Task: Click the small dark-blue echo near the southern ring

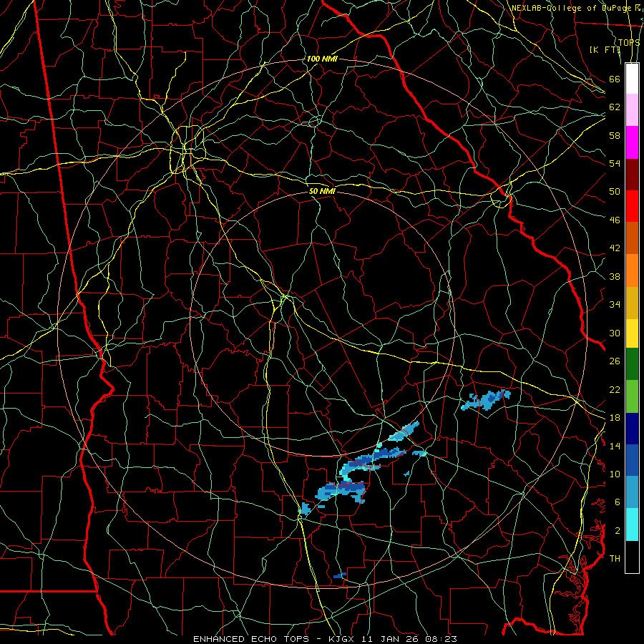Action: 340,575
